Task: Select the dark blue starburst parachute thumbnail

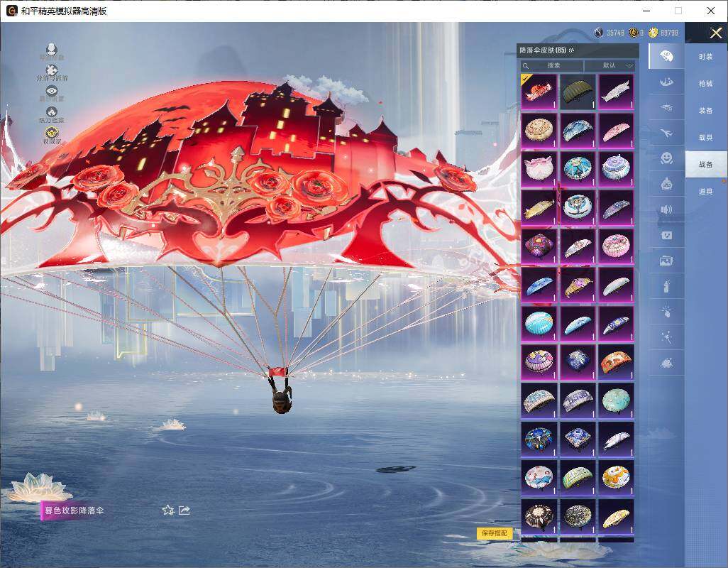Action: tap(578, 362)
